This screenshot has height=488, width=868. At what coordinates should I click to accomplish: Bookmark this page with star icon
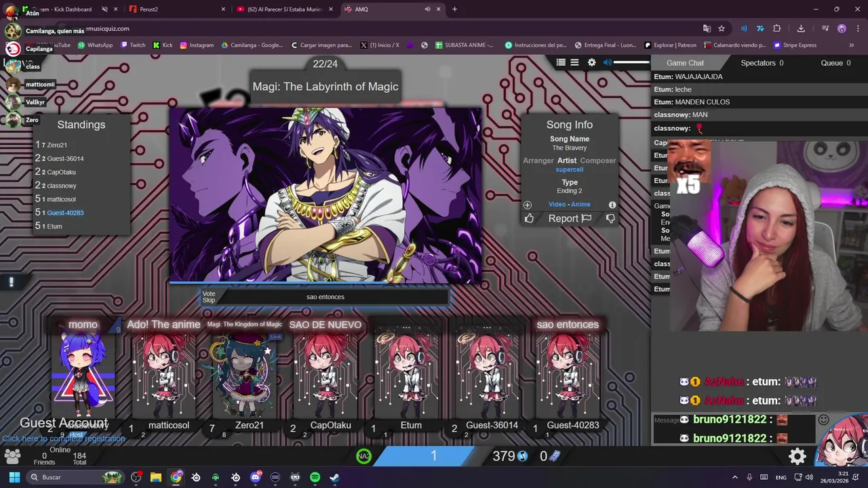tap(722, 28)
